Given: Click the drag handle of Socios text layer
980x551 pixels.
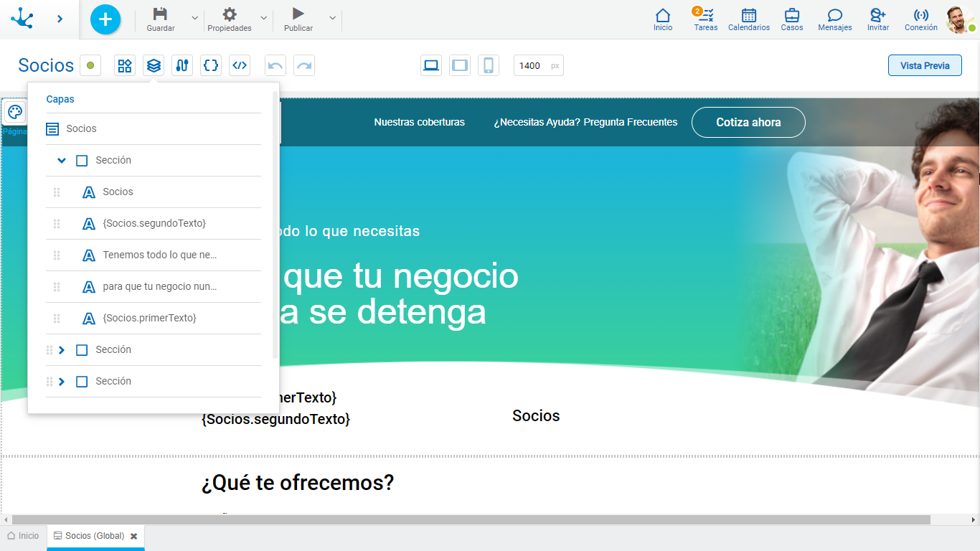Looking at the screenshot, I should 57,192.
